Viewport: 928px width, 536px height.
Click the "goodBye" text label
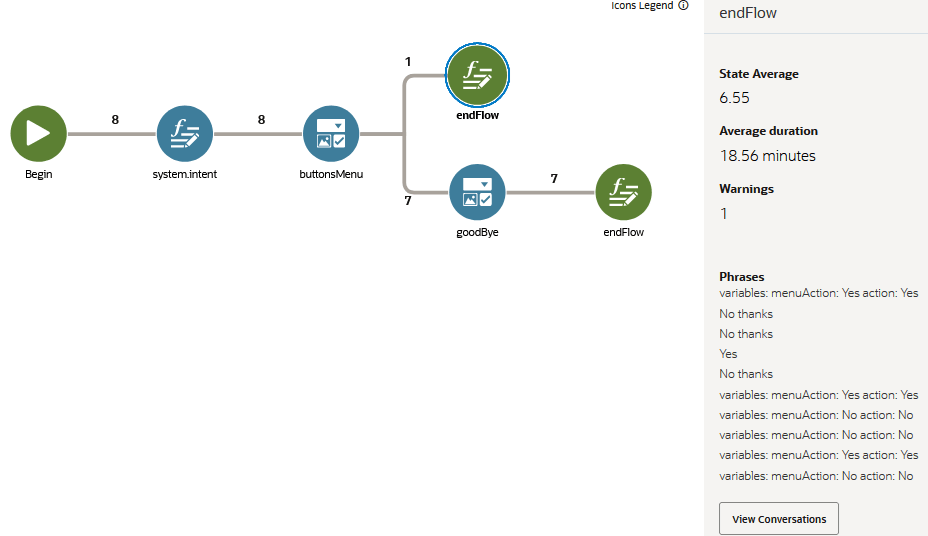pyautogui.click(x=477, y=232)
